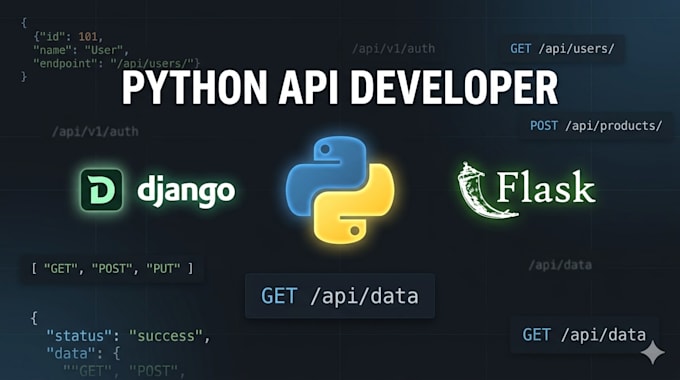Click the smaller GET /api/data label near sparkle
680x380 pixels.
pos(584,335)
